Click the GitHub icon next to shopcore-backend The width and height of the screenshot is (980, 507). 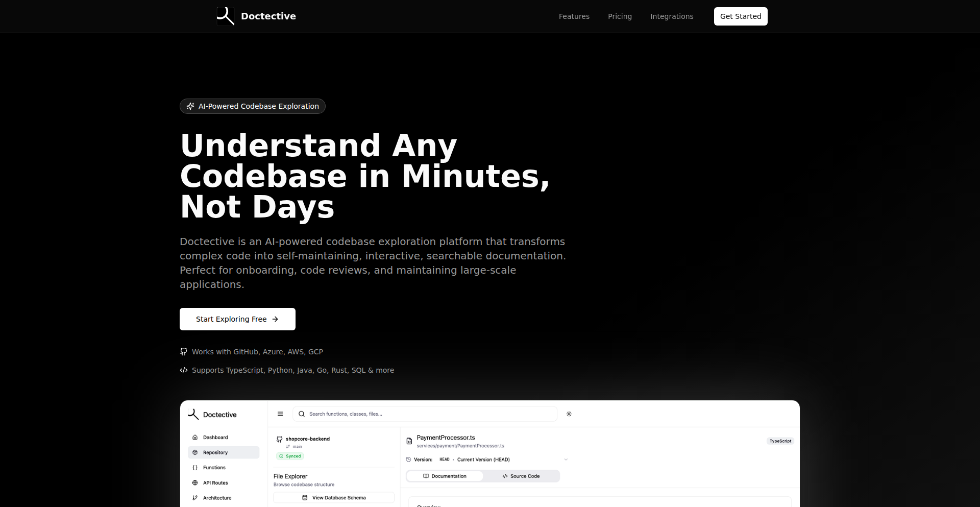click(x=280, y=439)
